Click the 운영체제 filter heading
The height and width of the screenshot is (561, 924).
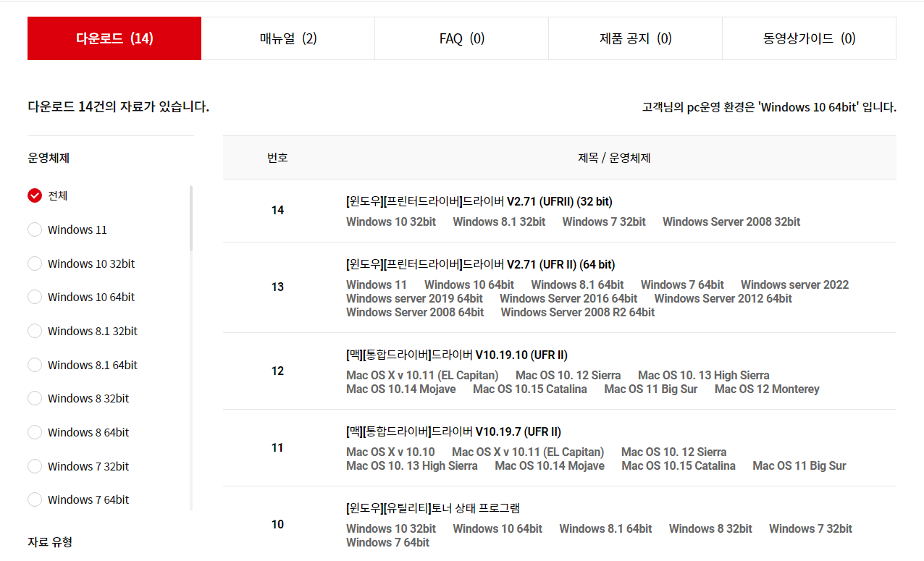49,157
